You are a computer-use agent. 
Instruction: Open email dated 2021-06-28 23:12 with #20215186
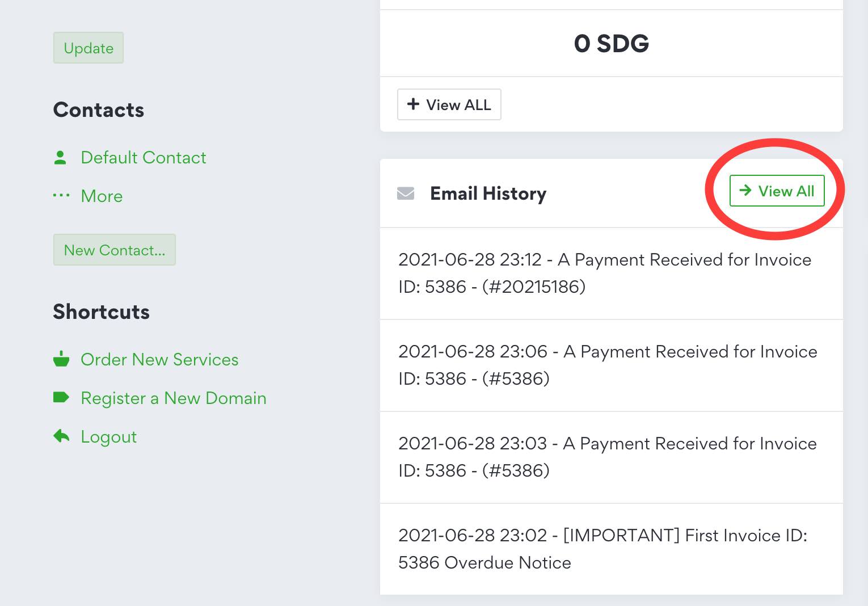tap(612, 273)
